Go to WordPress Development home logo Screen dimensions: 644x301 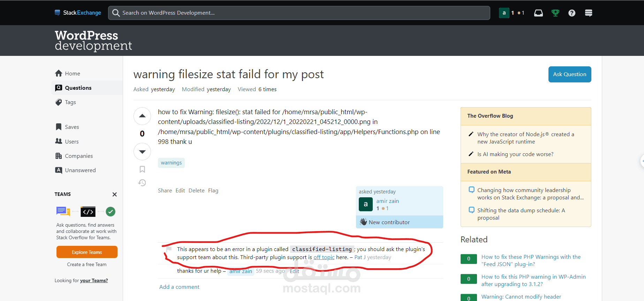click(x=93, y=41)
